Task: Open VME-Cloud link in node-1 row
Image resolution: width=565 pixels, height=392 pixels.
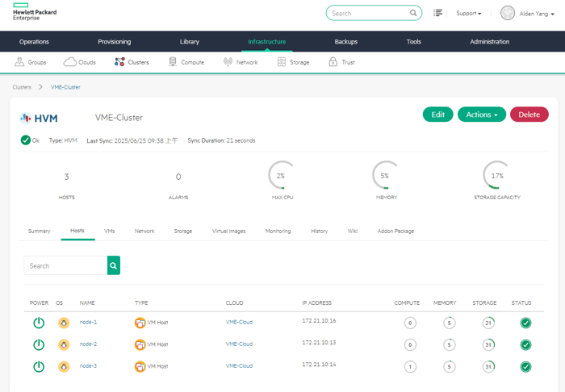Action: pos(239,322)
